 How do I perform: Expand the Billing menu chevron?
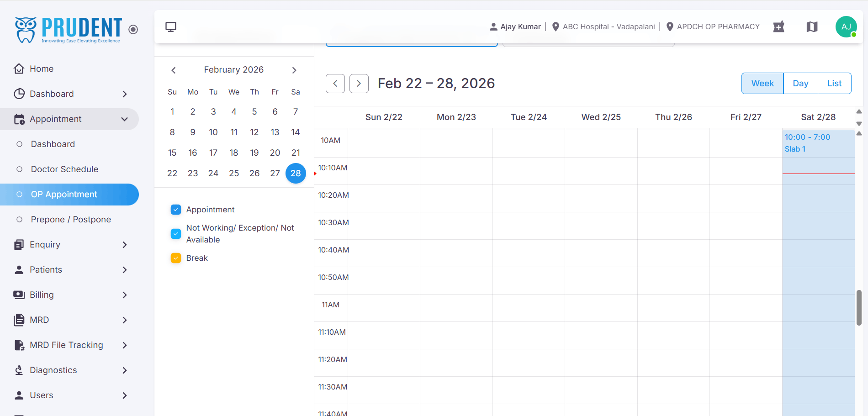click(x=125, y=295)
